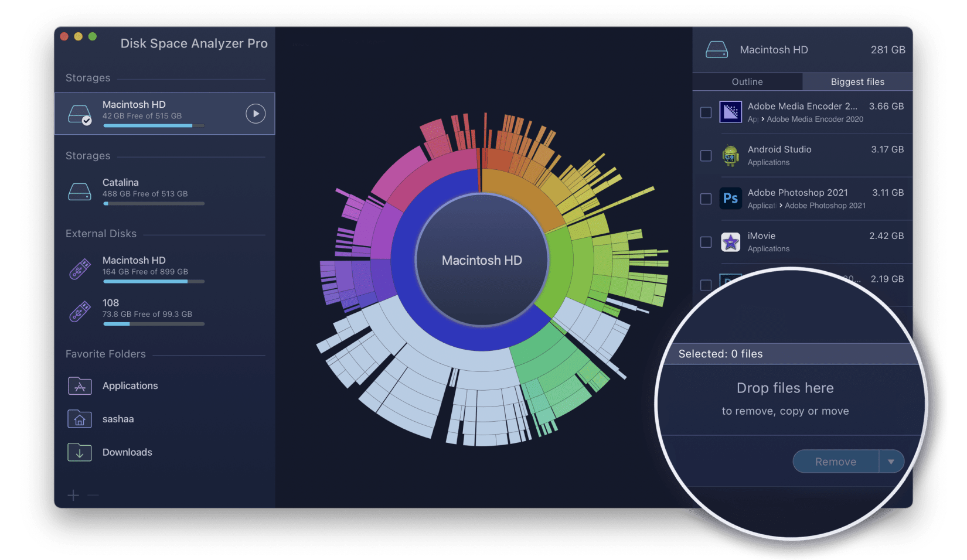This screenshot has height=560, width=967.
Task: Add a favorite folder with plus button
Action: click(73, 496)
